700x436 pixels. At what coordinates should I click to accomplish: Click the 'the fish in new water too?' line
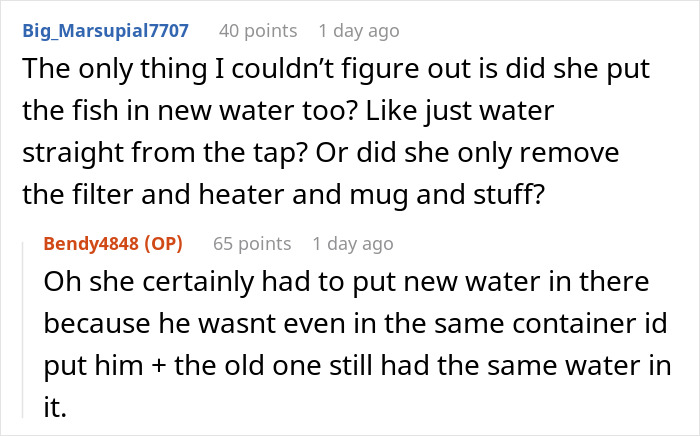[288, 110]
